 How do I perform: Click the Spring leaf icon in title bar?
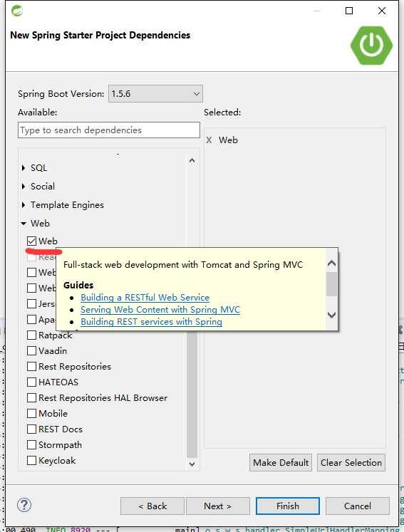click(17, 11)
